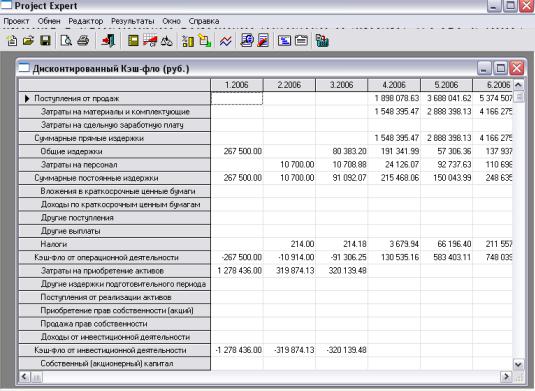Select Кэш-фло от инвестиционной деятельности row

click(x=115, y=350)
